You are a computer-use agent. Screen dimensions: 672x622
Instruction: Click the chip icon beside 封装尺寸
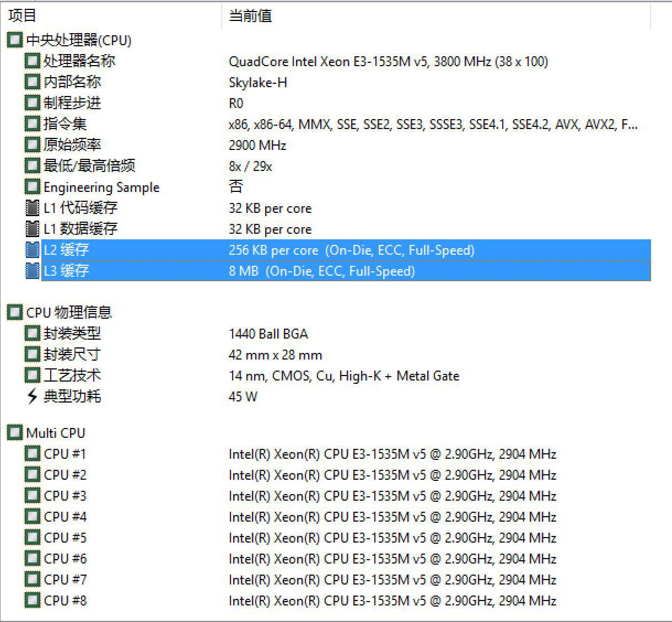[x=33, y=354]
